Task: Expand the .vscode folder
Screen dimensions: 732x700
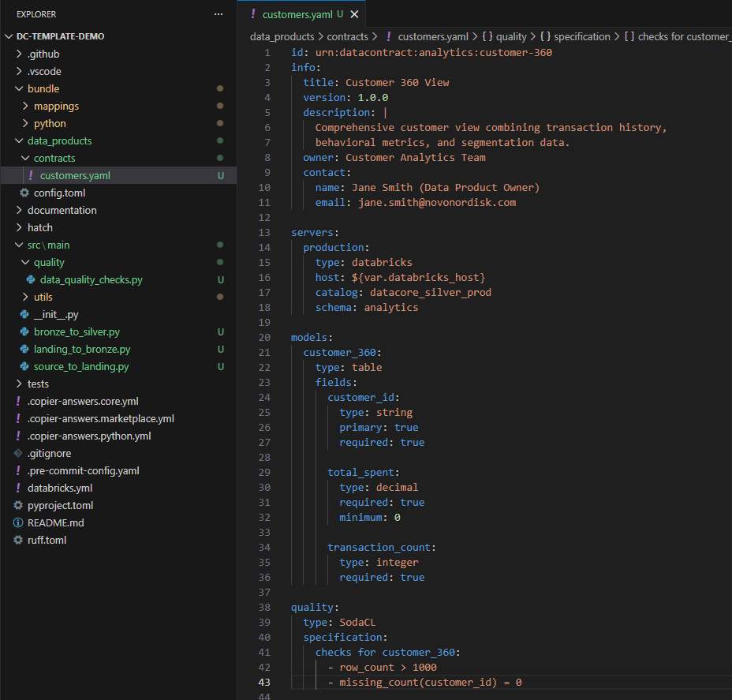Action: pos(19,71)
